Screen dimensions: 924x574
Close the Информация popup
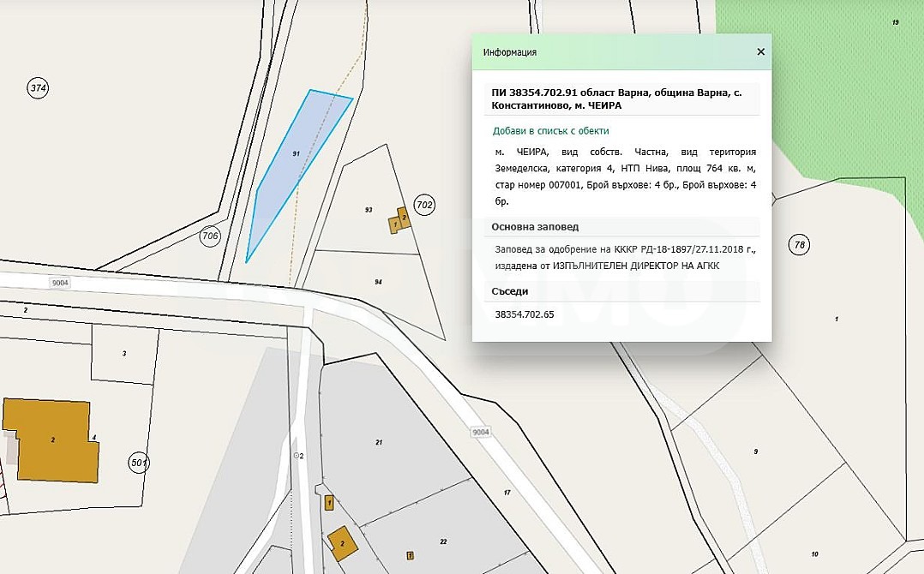[x=760, y=52]
